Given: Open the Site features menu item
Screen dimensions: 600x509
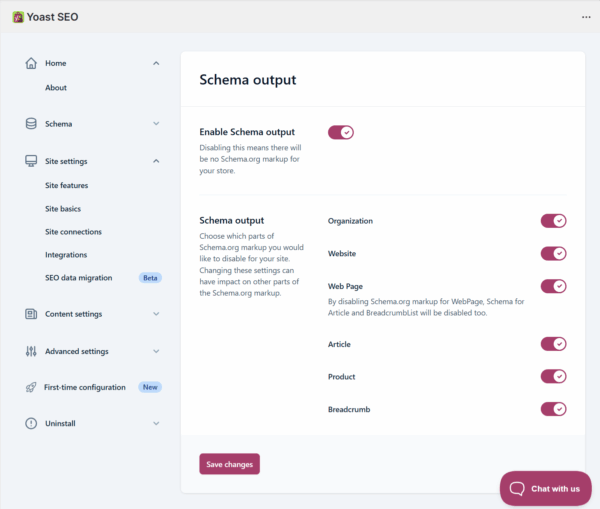Looking at the screenshot, I should [x=67, y=186].
